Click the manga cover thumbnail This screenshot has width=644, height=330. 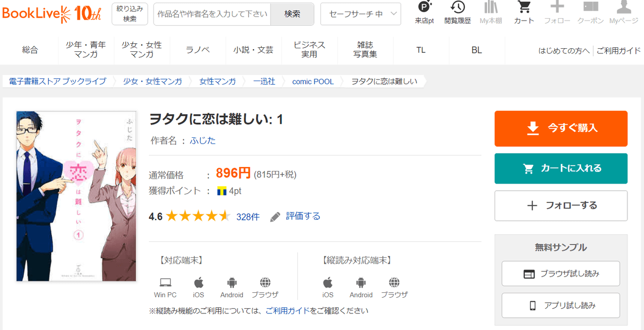click(76, 196)
